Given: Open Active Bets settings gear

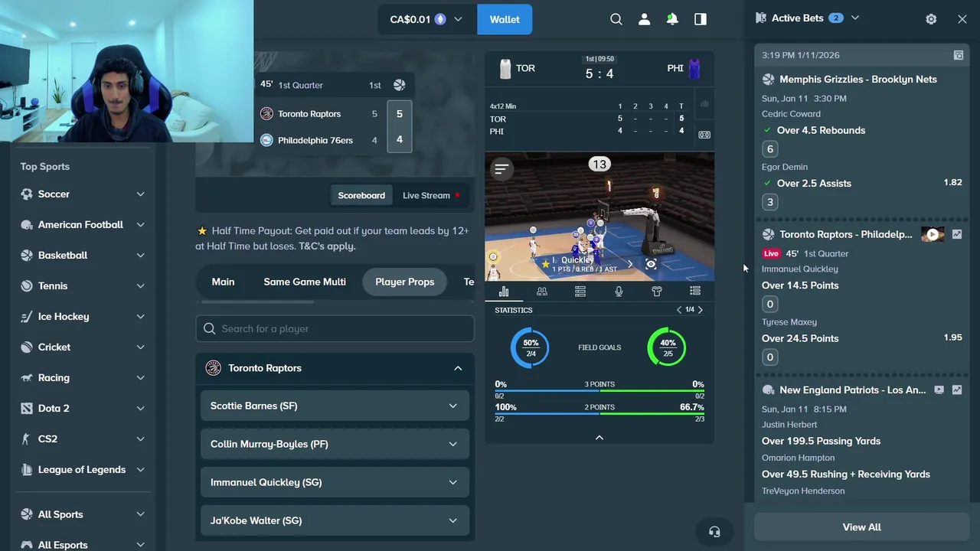Looking at the screenshot, I should click(x=931, y=19).
